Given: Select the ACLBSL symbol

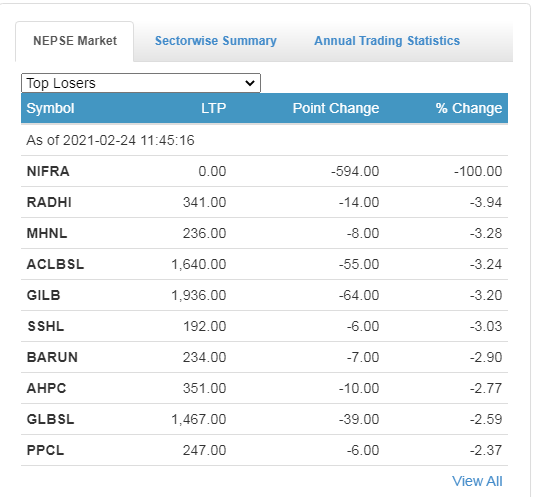Looking at the screenshot, I should pos(55,264).
